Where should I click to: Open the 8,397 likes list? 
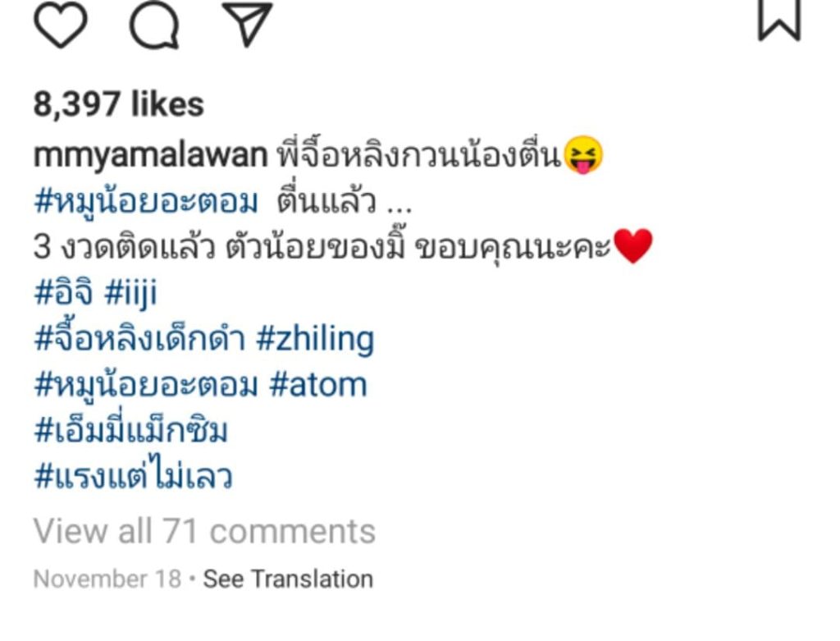(x=118, y=104)
